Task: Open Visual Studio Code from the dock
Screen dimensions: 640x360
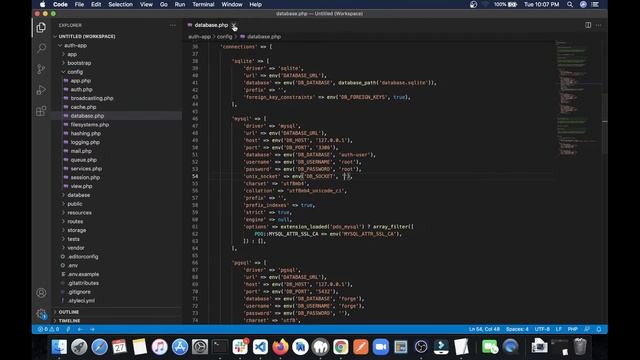Action: [260, 347]
